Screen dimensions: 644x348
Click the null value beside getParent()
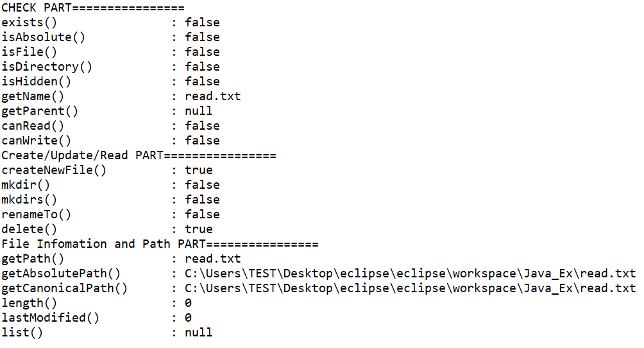pyautogui.click(x=198, y=111)
